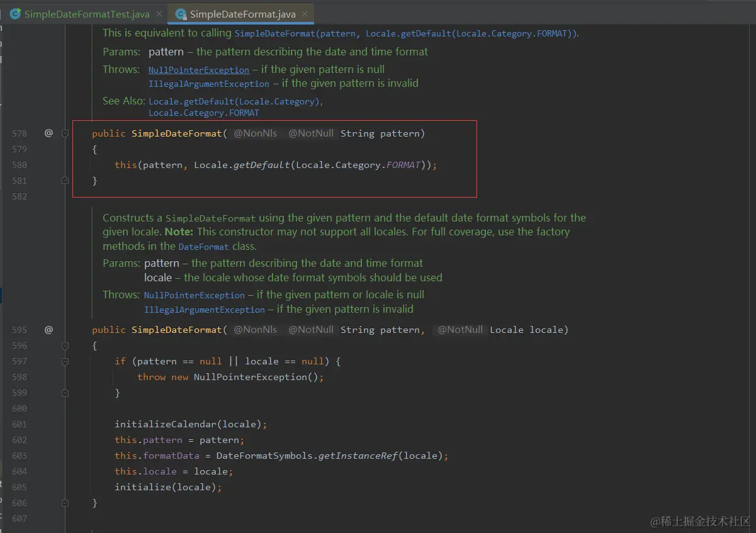Click the initializeCalendar(locale) call

coord(191,424)
